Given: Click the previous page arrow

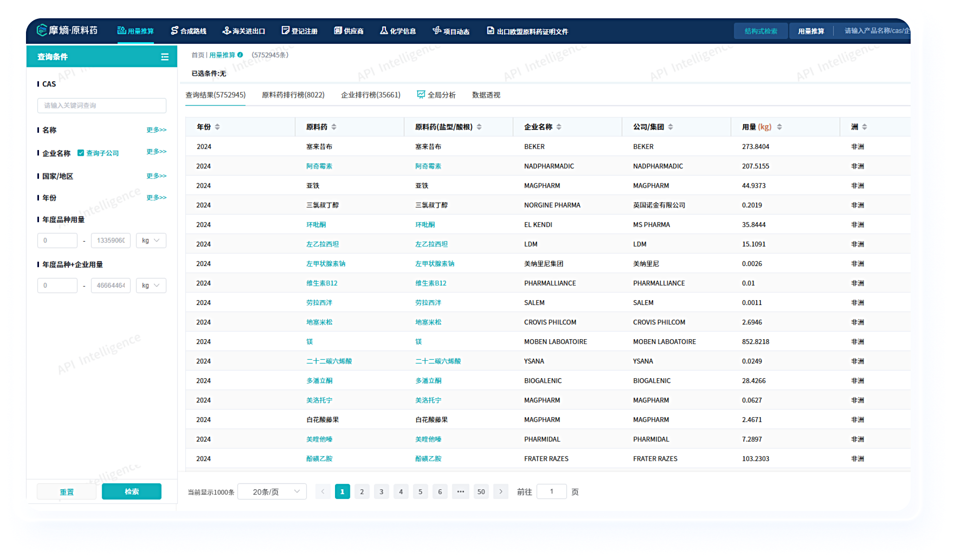Looking at the screenshot, I should (x=323, y=492).
